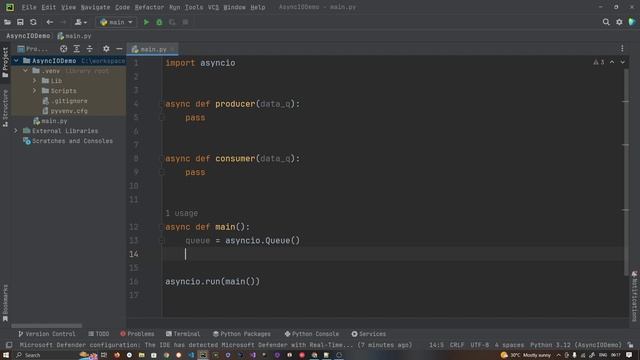The width and height of the screenshot is (640, 360).
Task: Run main with the green play icon
Action: pos(146,22)
